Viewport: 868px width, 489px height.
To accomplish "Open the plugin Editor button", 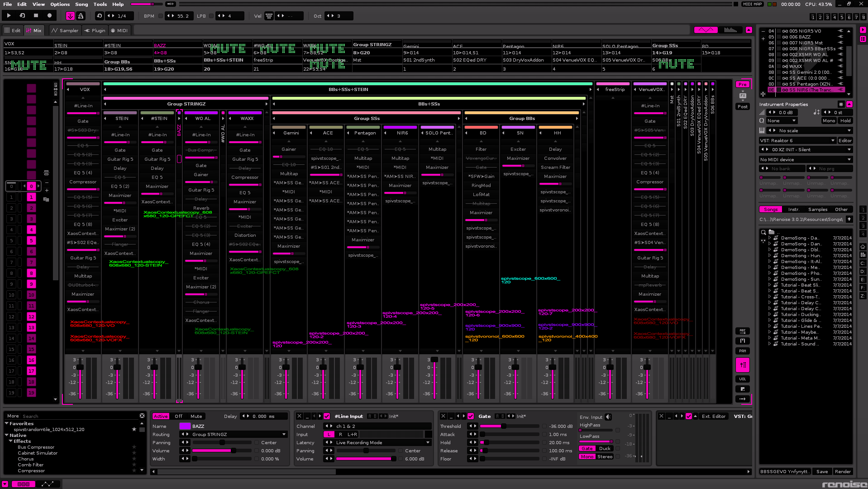I will (844, 141).
